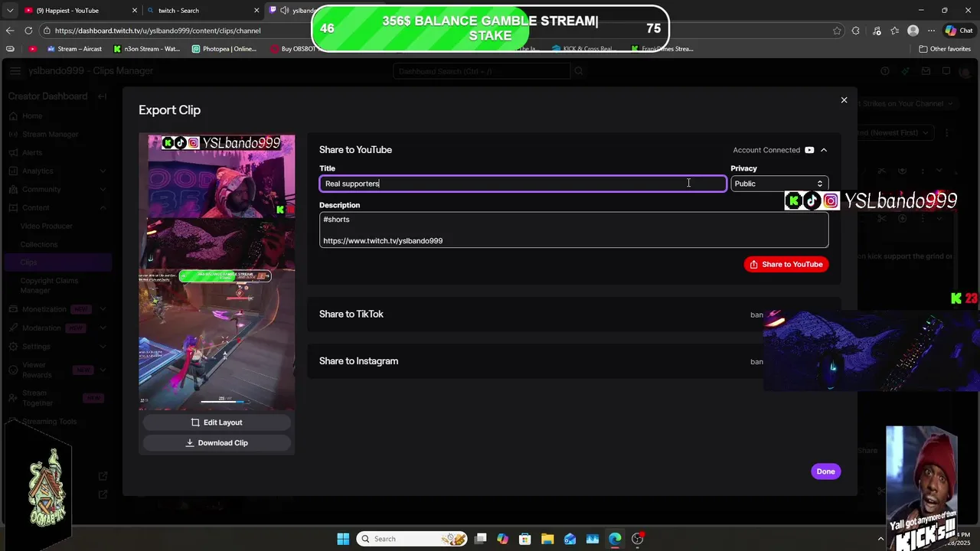Close the twitch - Search tab

coord(256,11)
